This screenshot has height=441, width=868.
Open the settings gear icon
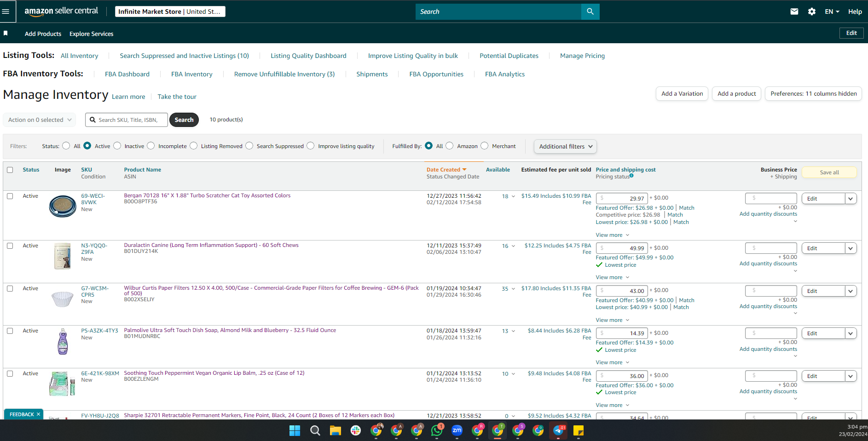[812, 11]
